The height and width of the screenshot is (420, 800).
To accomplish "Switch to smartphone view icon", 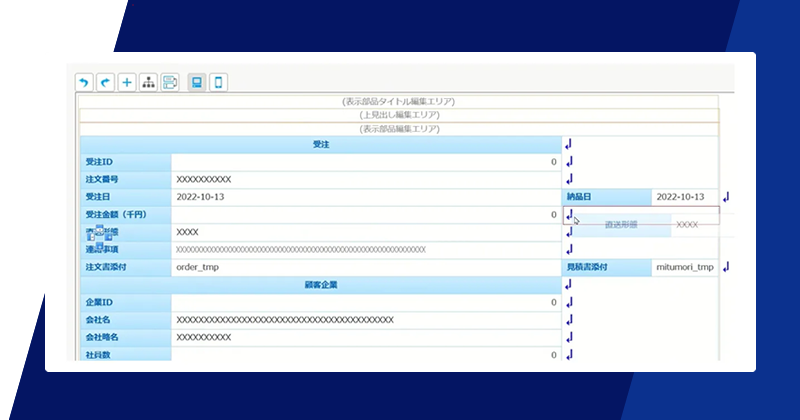I will (x=218, y=82).
